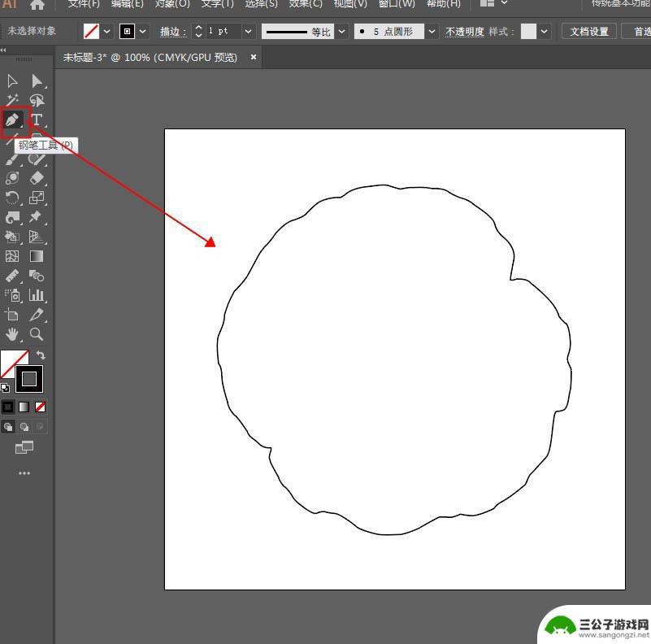Screen dimensions: 651x644
Task: Open the stroke weight 1 pt dropdown
Action: pyautogui.click(x=248, y=31)
